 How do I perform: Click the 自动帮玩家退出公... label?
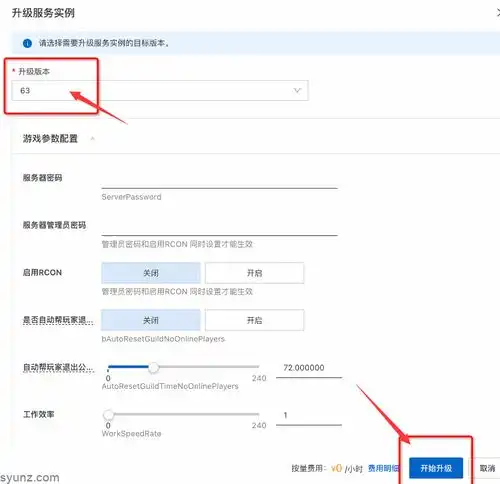click(x=58, y=368)
